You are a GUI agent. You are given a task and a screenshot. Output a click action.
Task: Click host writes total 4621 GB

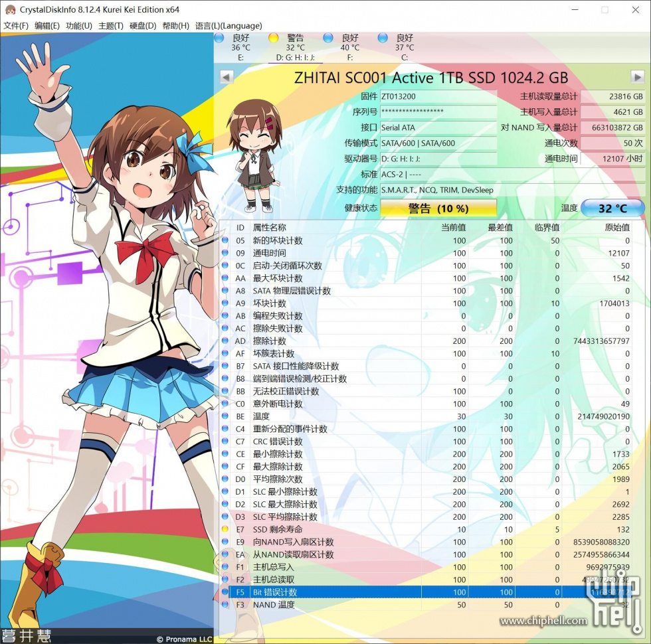[x=612, y=112]
